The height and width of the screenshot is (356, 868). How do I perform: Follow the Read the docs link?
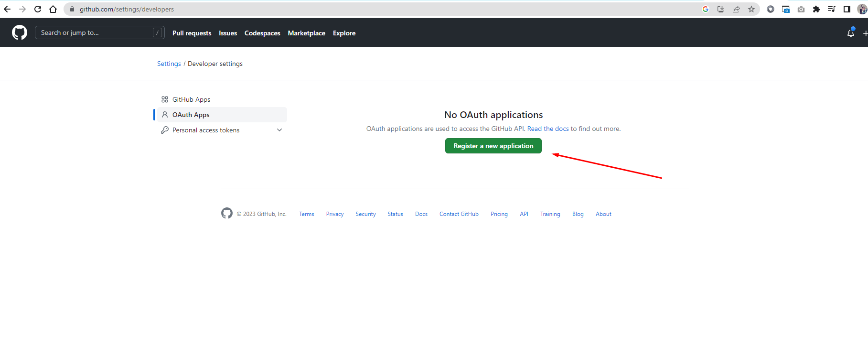pyautogui.click(x=548, y=129)
